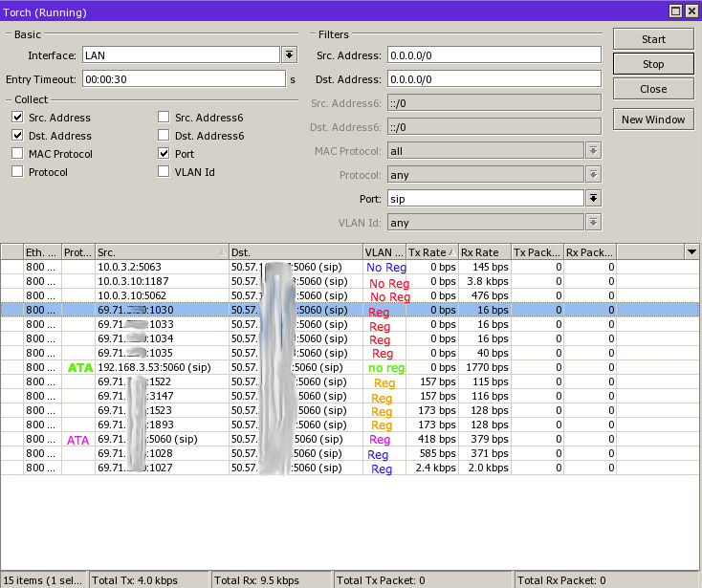Click the 2.4 kbps Tx Rate cell
Image resolution: width=702 pixels, height=588 pixels.
pos(432,468)
